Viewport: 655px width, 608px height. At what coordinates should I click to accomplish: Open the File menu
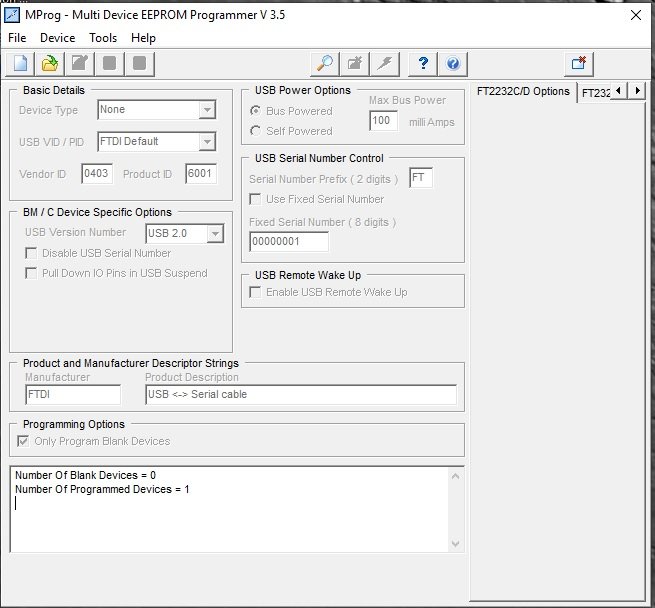pyautogui.click(x=17, y=38)
